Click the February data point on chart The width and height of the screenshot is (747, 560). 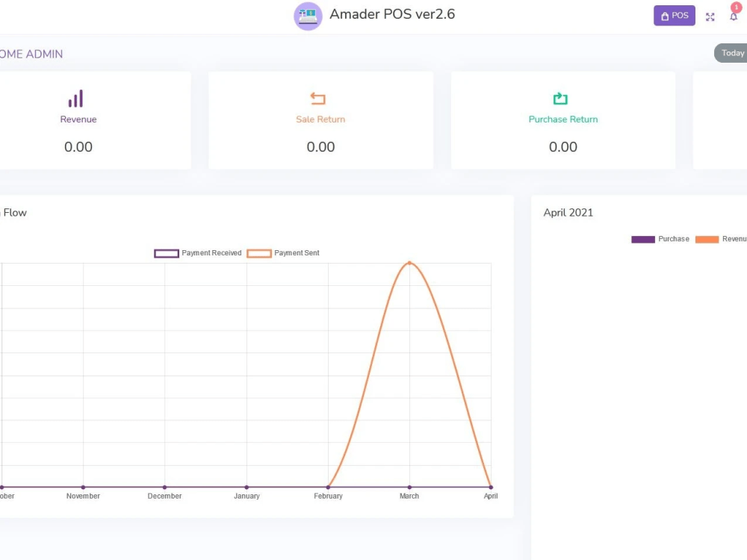tap(328, 487)
